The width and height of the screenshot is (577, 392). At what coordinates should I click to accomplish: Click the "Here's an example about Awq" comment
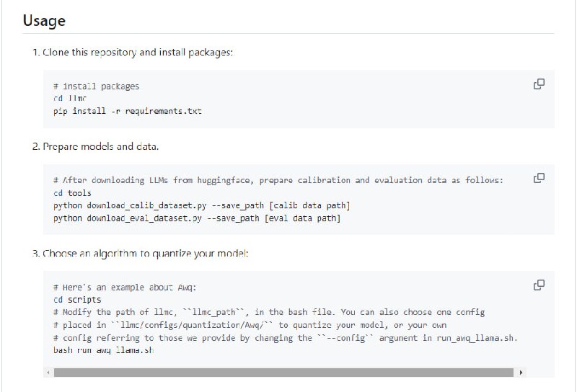click(124, 287)
